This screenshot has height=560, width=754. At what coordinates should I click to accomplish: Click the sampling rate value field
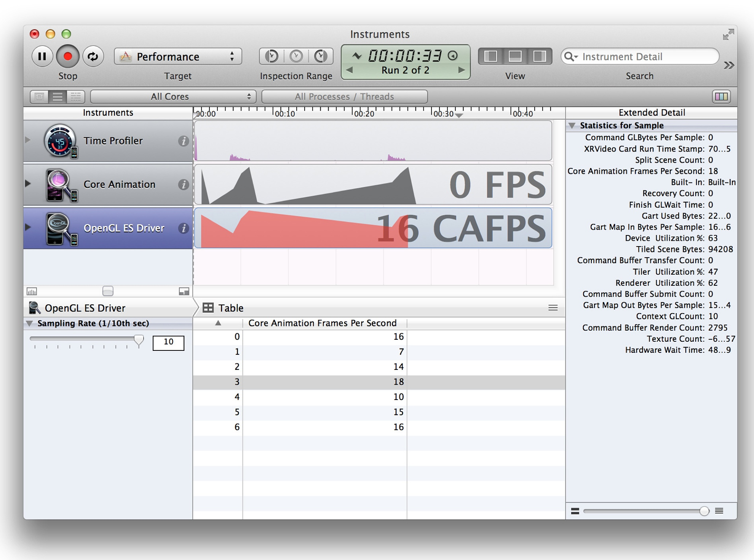(168, 342)
